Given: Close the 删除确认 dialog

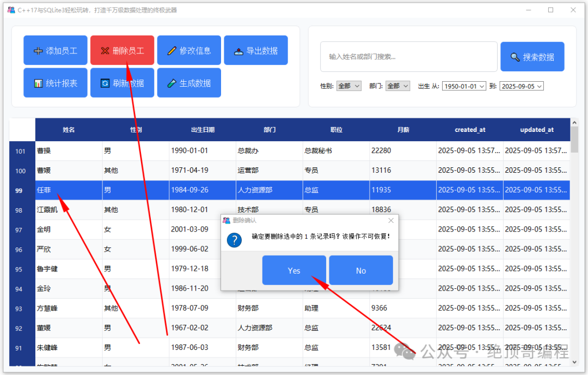Looking at the screenshot, I should (391, 220).
